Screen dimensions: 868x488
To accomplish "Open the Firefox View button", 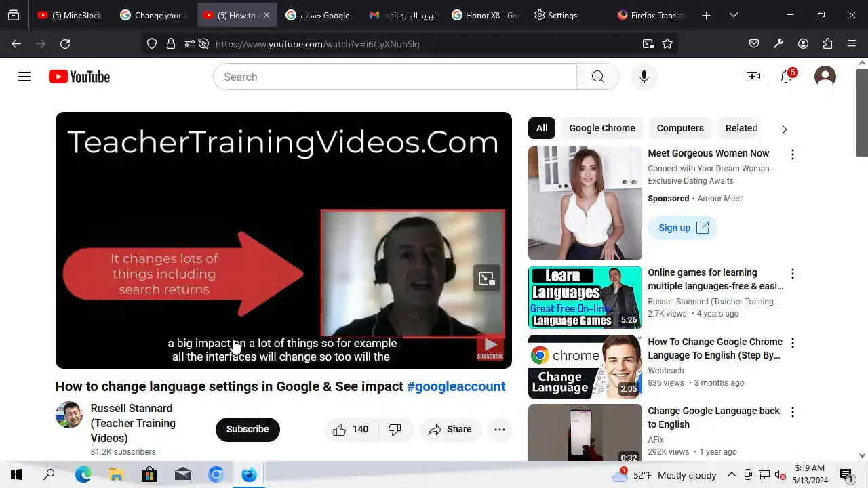I will [14, 15].
